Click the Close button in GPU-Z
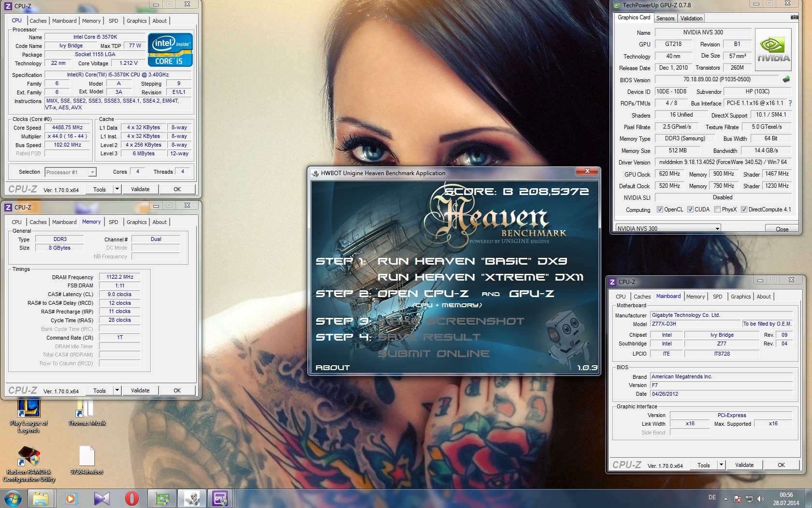 [782, 229]
